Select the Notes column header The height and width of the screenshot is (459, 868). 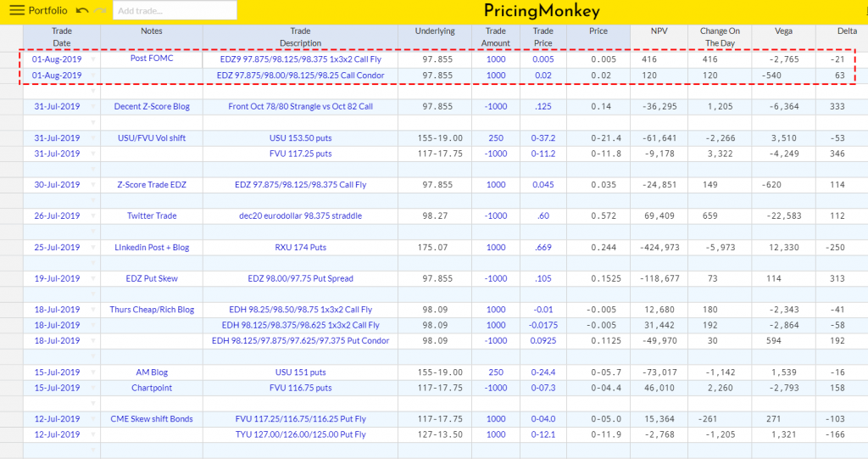152,37
